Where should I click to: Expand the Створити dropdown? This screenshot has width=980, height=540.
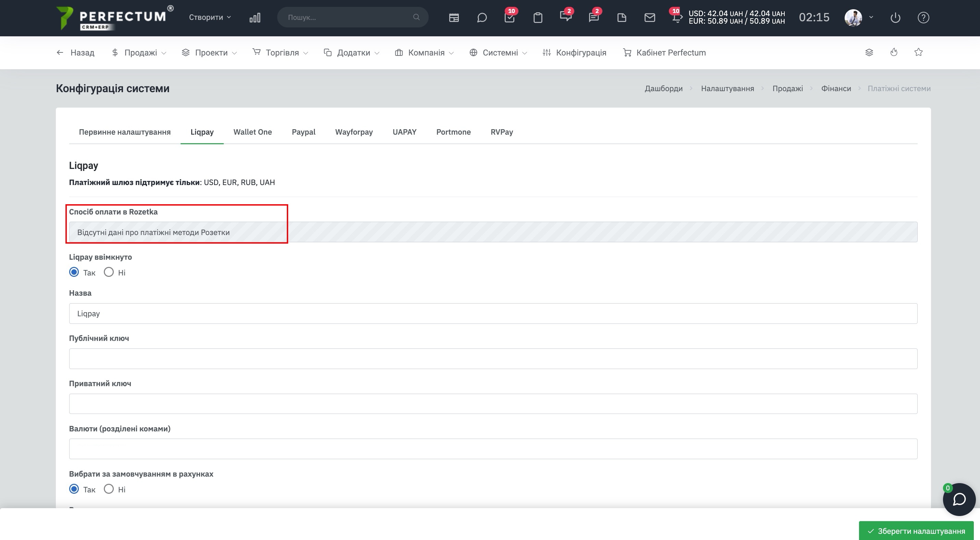click(210, 17)
